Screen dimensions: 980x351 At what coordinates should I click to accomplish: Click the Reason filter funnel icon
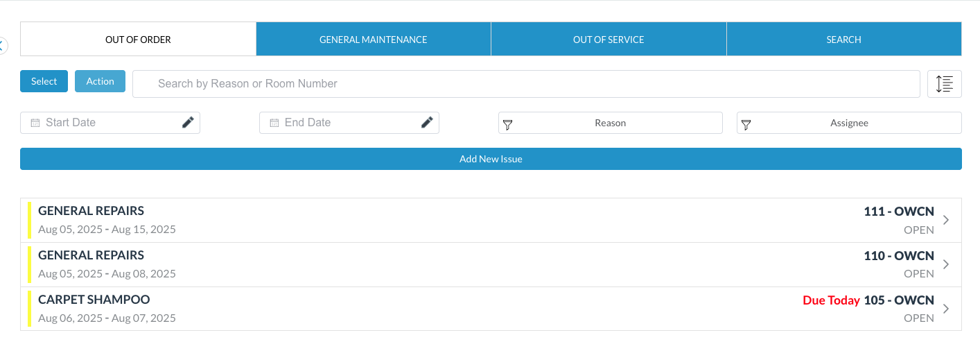tap(507, 124)
